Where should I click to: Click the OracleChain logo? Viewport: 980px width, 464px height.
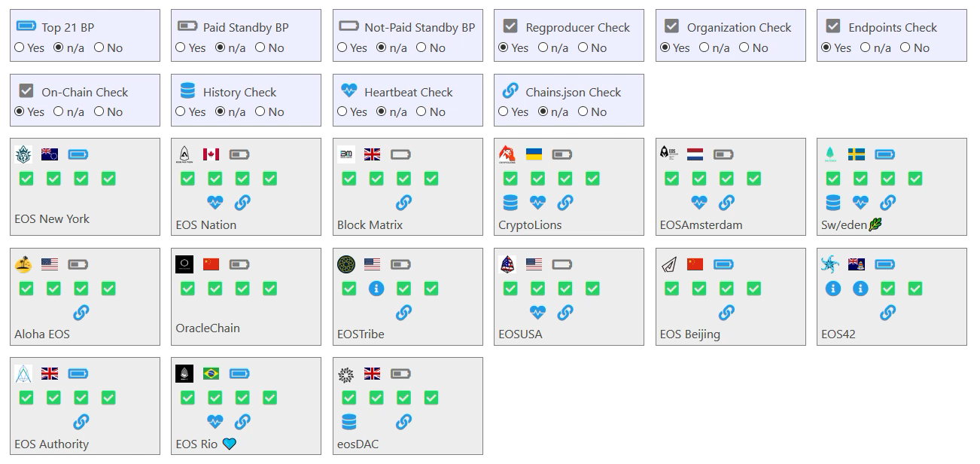tap(184, 264)
